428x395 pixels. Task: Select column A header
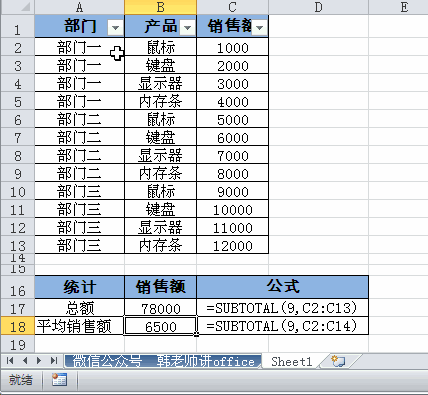[79, 7]
